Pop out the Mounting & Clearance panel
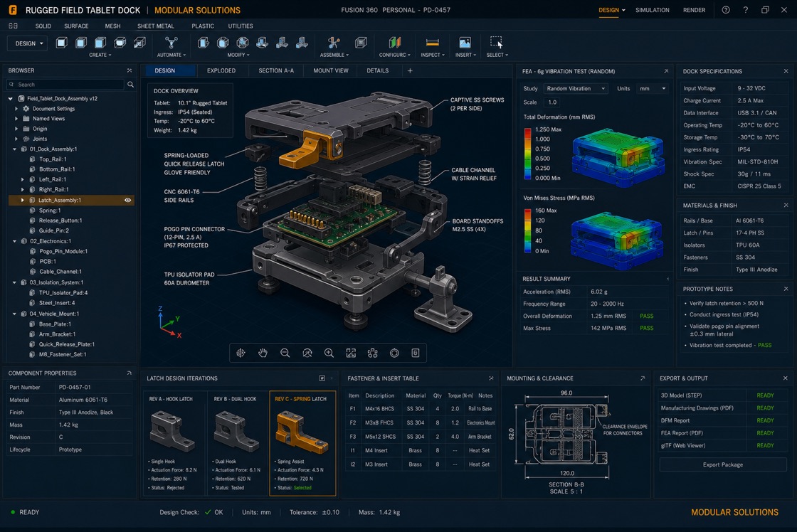The image size is (797, 532). [643, 378]
